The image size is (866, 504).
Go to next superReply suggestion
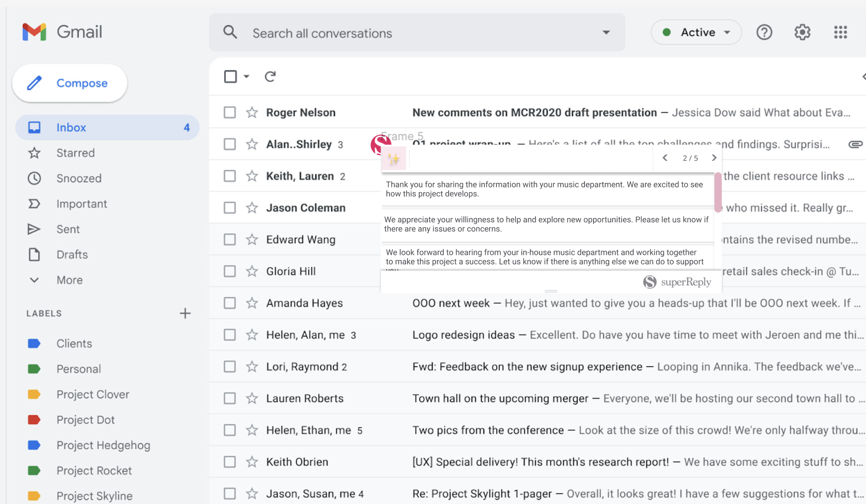(x=714, y=158)
